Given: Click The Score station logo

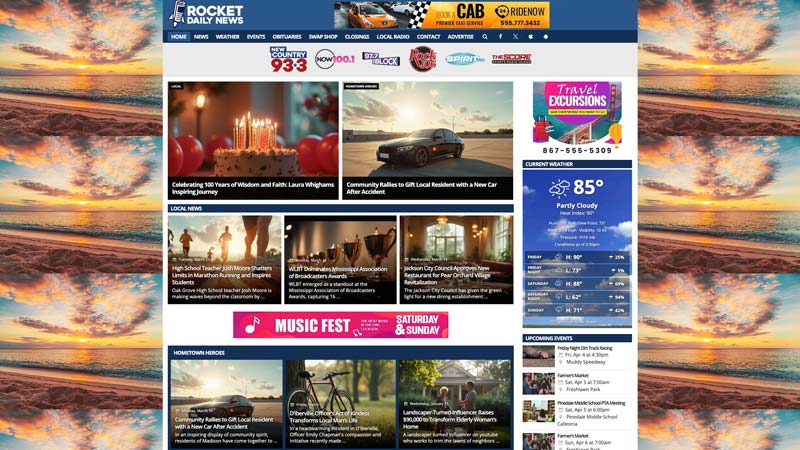Looking at the screenshot, I should coord(511,59).
